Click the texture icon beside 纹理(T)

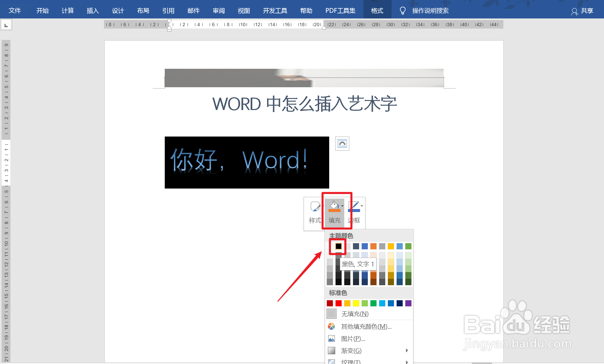(332, 362)
